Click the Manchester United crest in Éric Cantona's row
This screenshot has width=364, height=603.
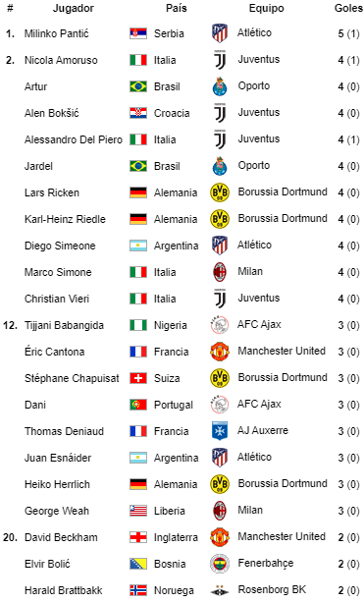220,352
